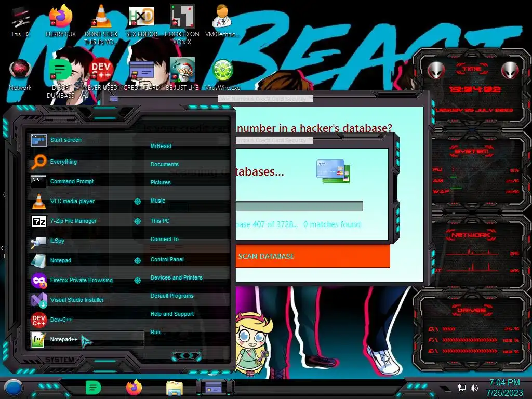Expand Firefox Private Browsing jump list arrow
Viewport: 532px width, 399px height.
click(137, 280)
